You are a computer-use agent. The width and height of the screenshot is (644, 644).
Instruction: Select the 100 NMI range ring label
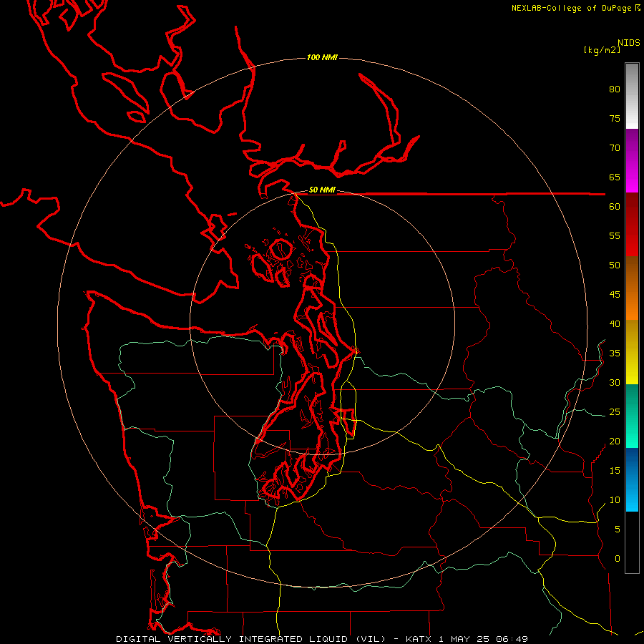[x=322, y=57]
